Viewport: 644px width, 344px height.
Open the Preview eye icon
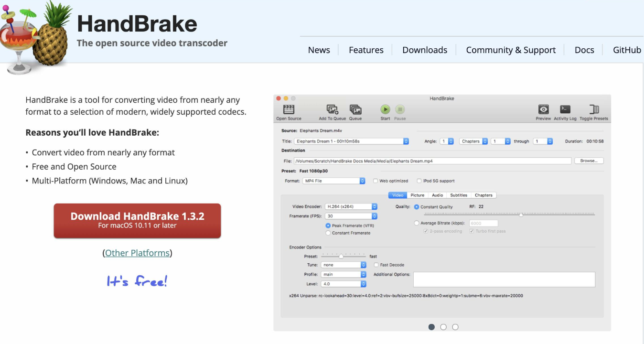[x=543, y=109]
